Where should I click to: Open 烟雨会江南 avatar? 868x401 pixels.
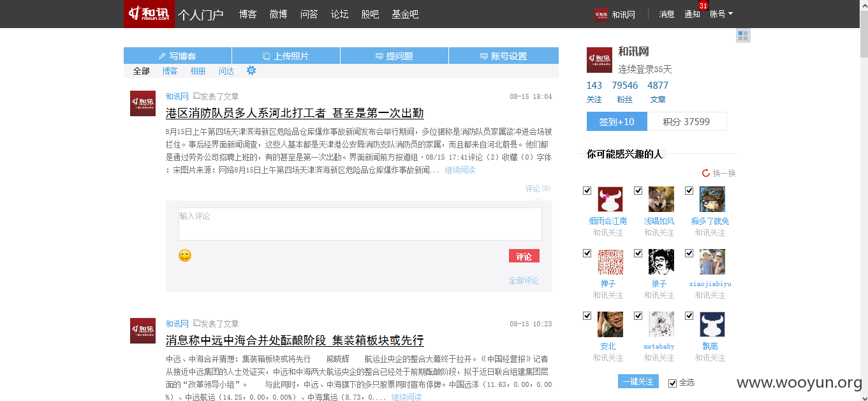(610, 199)
